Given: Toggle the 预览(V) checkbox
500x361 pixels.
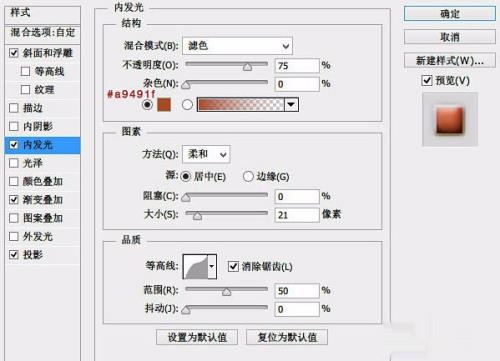Looking at the screenshot, I should click(x=427, y=81).
